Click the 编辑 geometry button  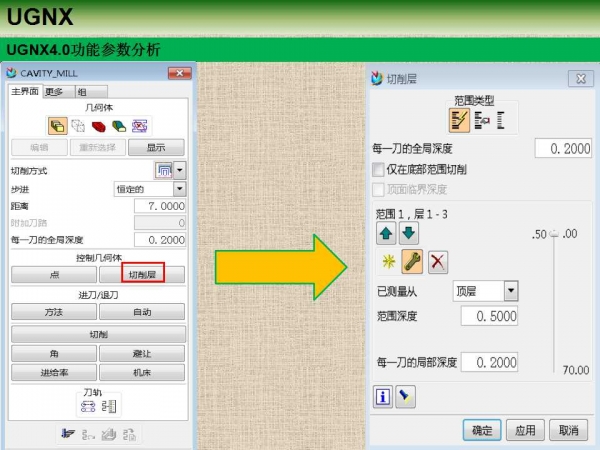click(39, 148)
